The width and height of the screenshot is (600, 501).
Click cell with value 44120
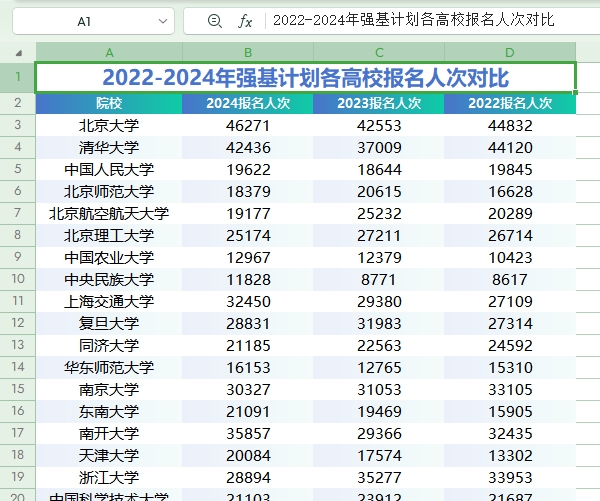point(510,147)
